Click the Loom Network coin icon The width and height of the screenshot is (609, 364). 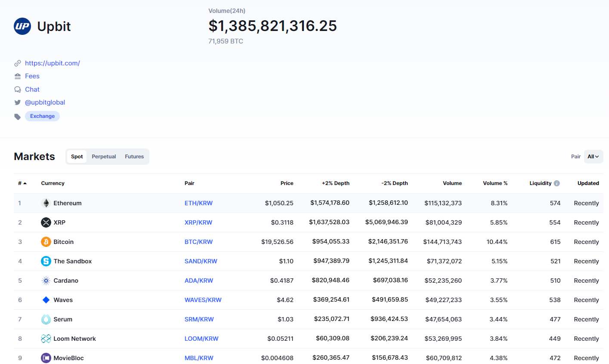click(x=46, y=339)
